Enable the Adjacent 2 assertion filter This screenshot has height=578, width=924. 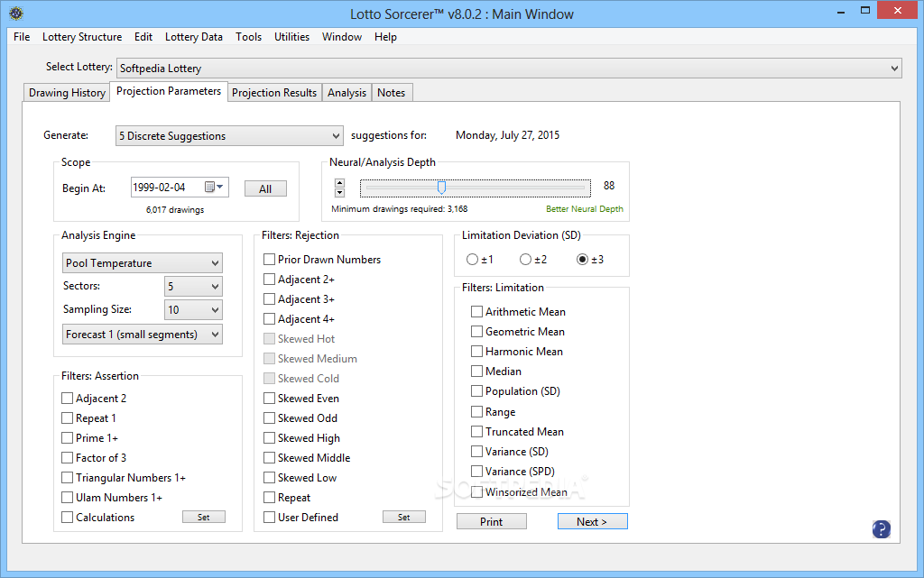click(67, 398)
